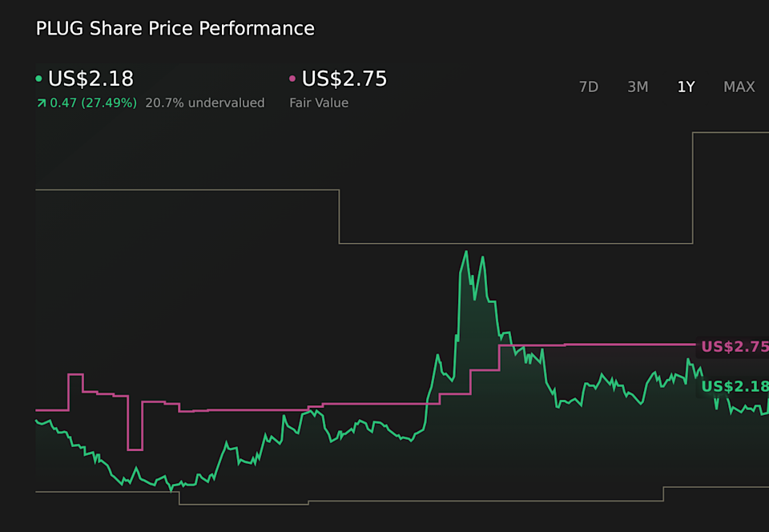Show the MAX price history range

(x=739, y=87)
